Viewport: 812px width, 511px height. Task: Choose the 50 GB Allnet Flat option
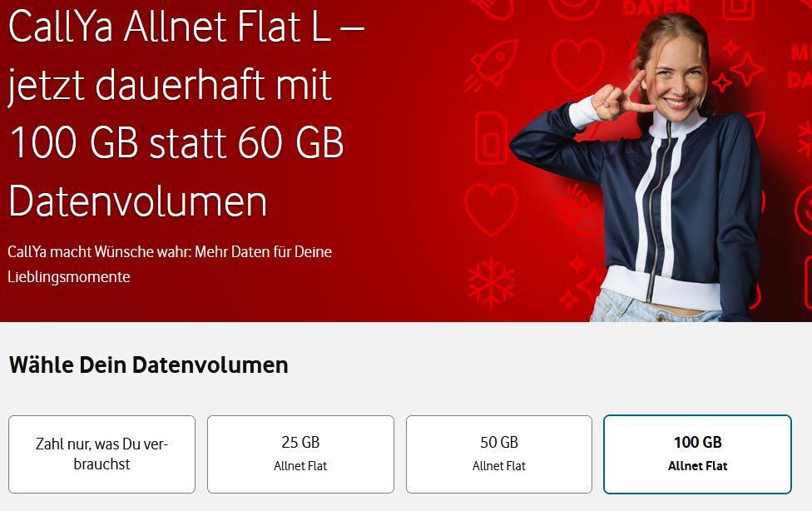click(x=498, y=454)
